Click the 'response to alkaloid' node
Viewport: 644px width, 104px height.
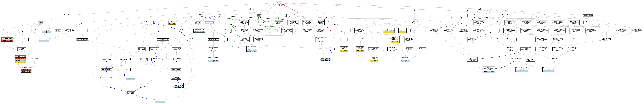[x=409, y=49]
